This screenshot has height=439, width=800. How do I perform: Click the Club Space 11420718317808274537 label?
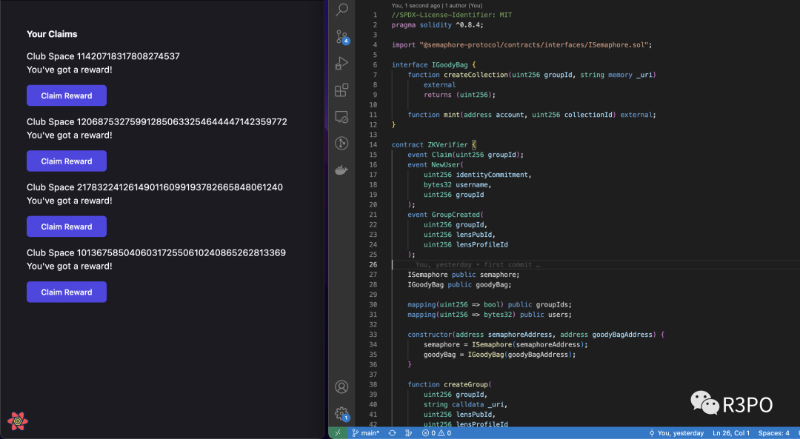[x=103, y=56]
